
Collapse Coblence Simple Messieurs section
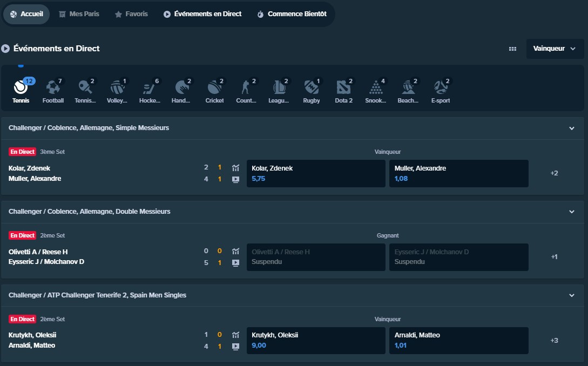click(x=572, y=128)
